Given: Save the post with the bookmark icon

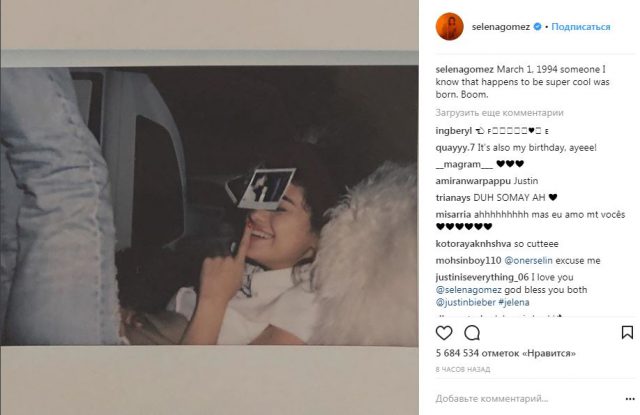Looking at the screenshot, I should point(627,333).
